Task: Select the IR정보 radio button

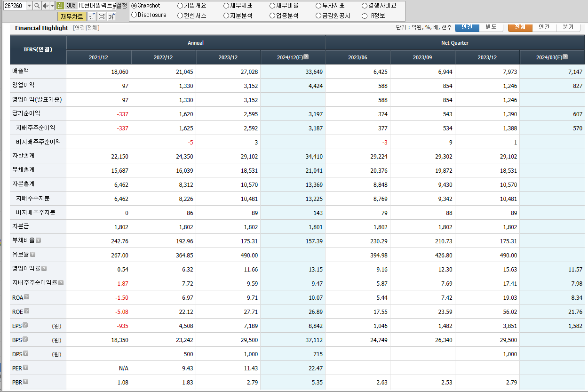Action: [x=365, y=16]
